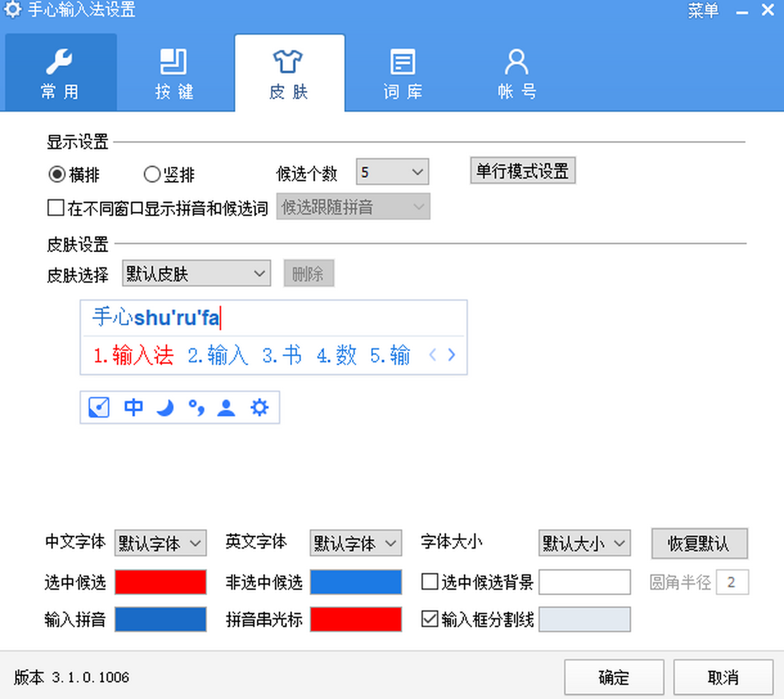Enable 在不同窗口显示拼音和候选词 checkbox
784x699 pixels.
click(56, 208)
